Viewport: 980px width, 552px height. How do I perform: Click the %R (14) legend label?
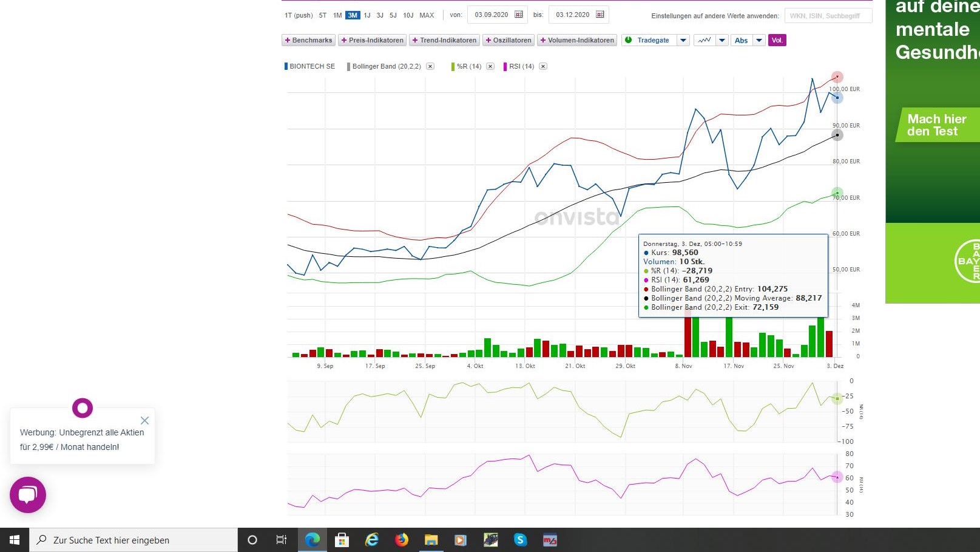tap(468, 66)
